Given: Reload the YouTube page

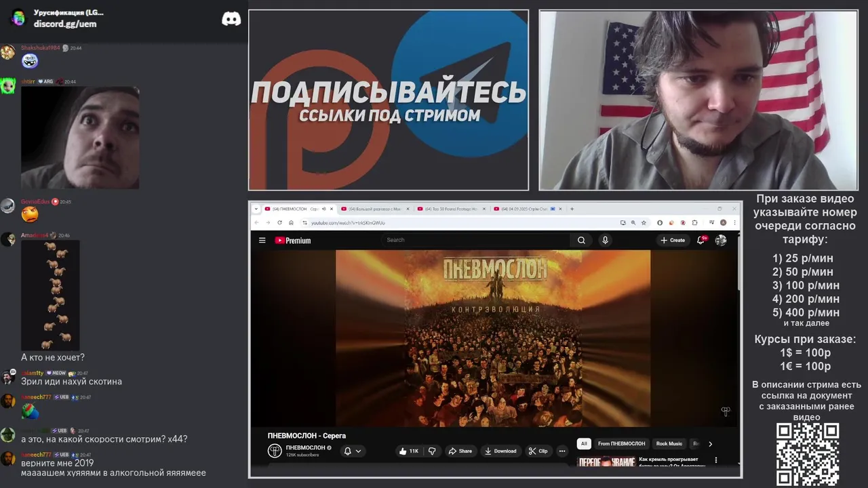Looking at the screenshot, I should [279, 222].
